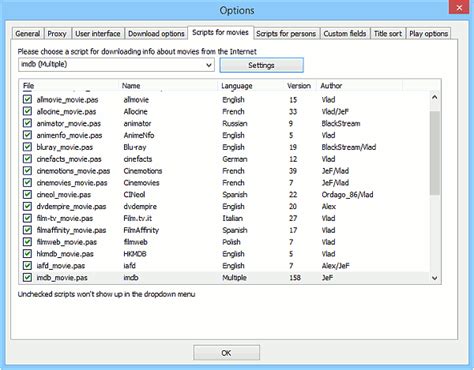
Task: Click the Polish language cell
Action: pyautogui.click(x=231, y=242)
